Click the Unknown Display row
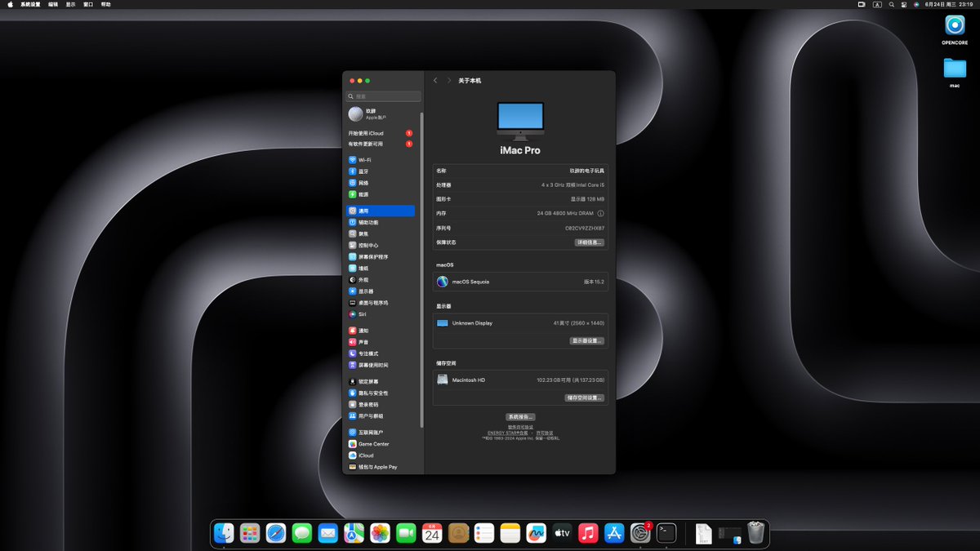Screen dimensions: 980x551 click(520, 323)
